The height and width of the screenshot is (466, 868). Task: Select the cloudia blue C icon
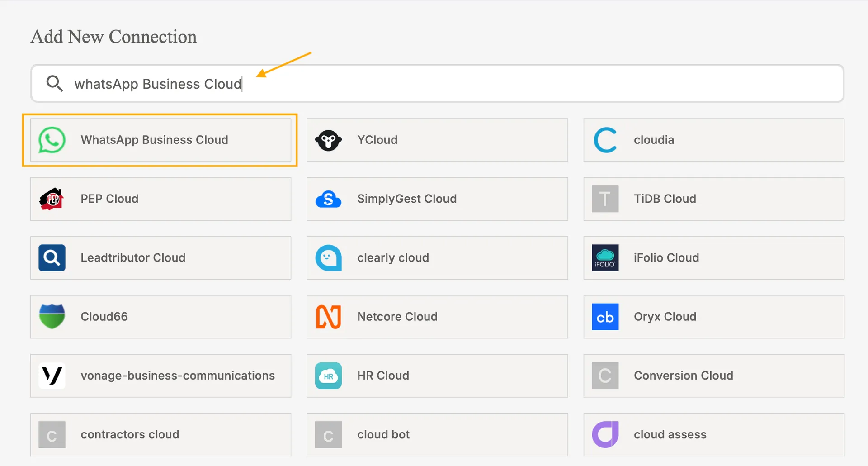(605, 140)
